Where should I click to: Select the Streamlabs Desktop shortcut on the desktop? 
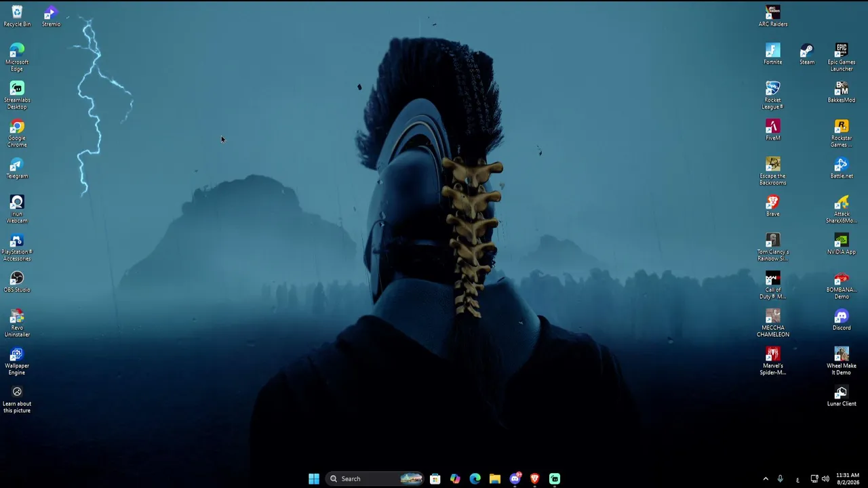point(17,96)
